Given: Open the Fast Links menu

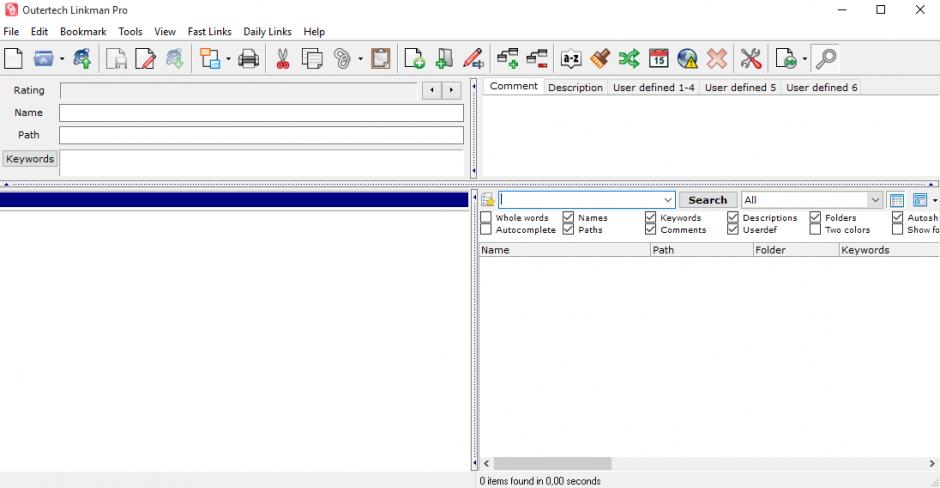Looking at the screenshot, I should (210, 32).
